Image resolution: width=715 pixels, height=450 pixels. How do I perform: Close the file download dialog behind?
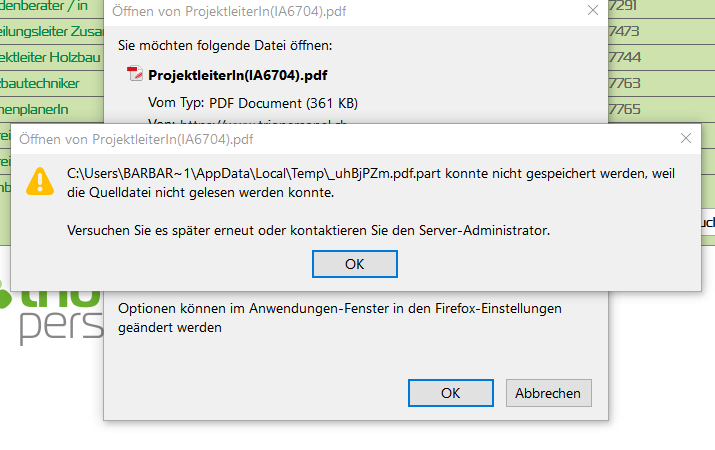(x=593, y=12)
